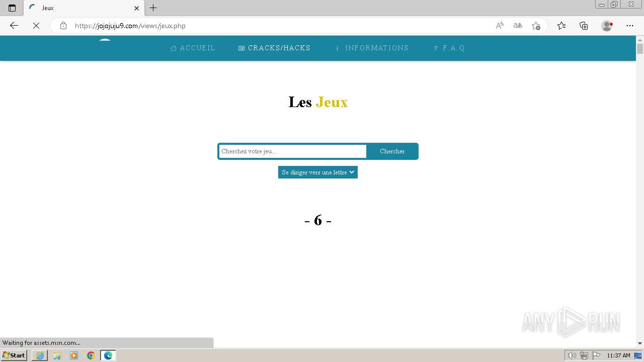Open a new browser tab
This screenshot has width=644, height=362.
click(153, 8)
